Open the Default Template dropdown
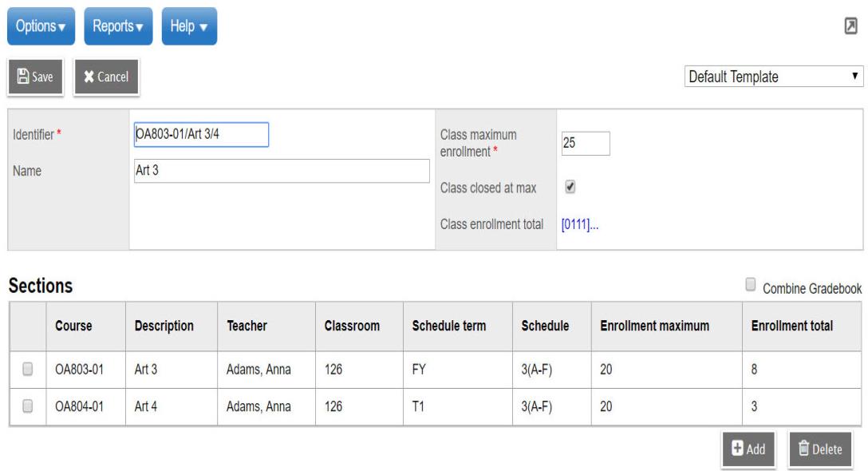Screen dimensions: 868x471 click(x=773, y=77)
